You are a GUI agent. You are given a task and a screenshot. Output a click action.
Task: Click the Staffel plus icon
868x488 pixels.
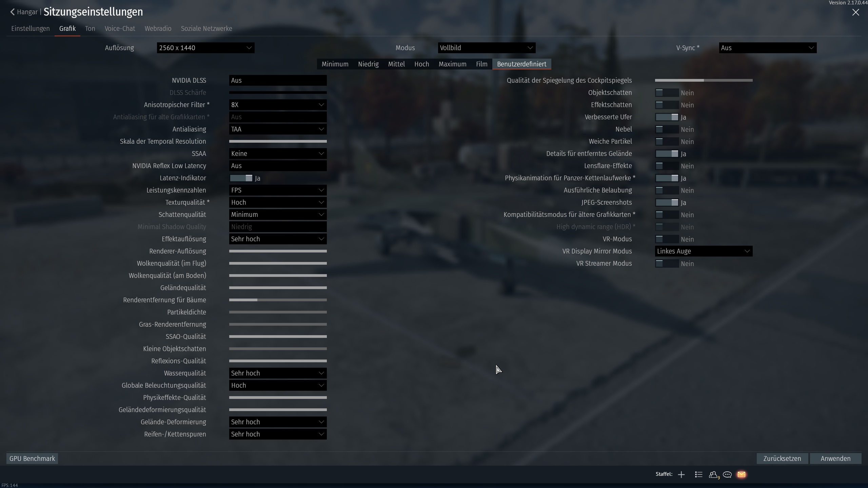[681, 474]
